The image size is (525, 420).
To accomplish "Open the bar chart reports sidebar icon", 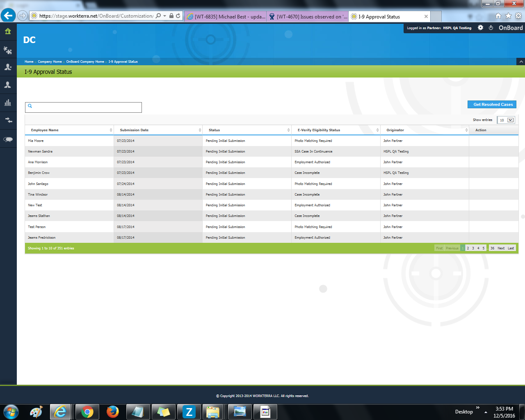I will tap(8, 103).
